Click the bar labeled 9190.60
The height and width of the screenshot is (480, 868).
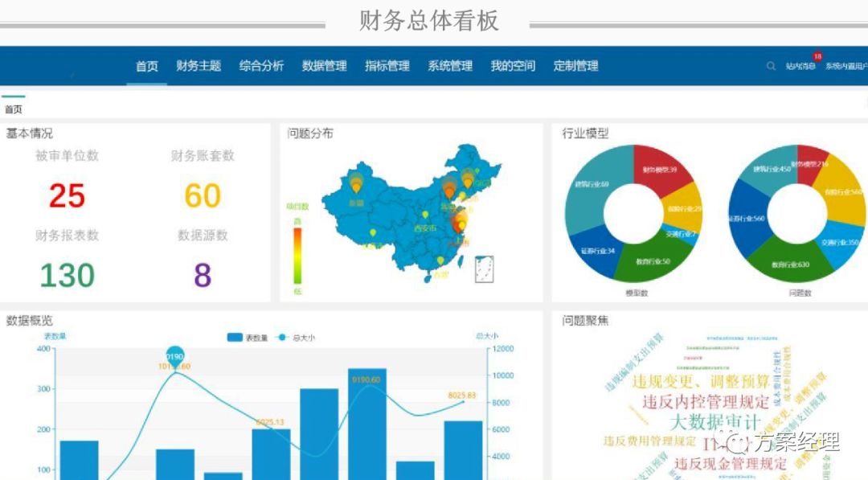click(x=367, y=424)
